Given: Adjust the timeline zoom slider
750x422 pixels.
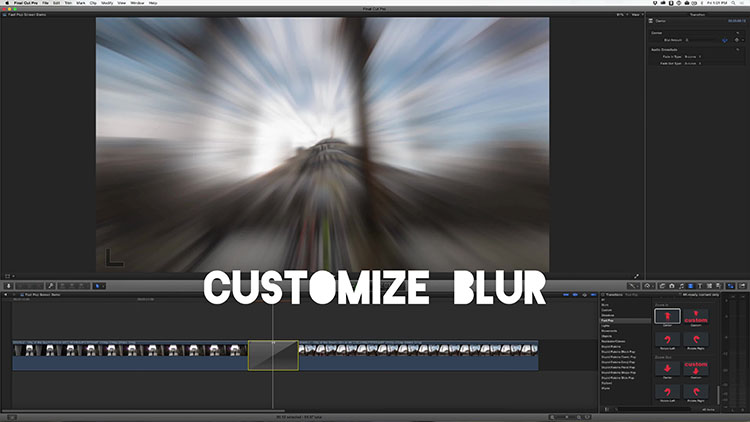Looking at the screenshot, I should tap(567, 417).
